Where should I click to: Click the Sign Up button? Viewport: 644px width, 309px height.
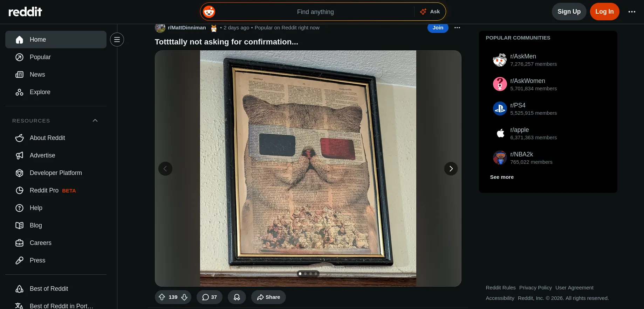(569, 12)
